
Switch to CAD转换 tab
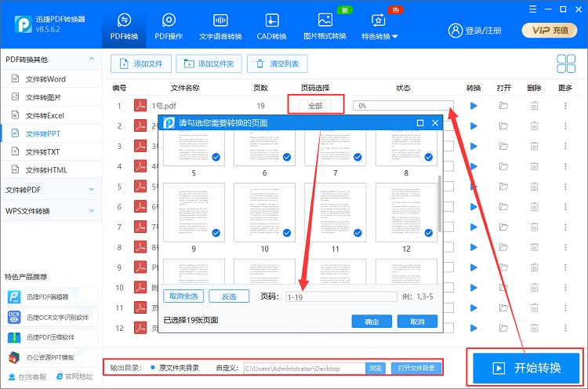[x=271, y=26]
